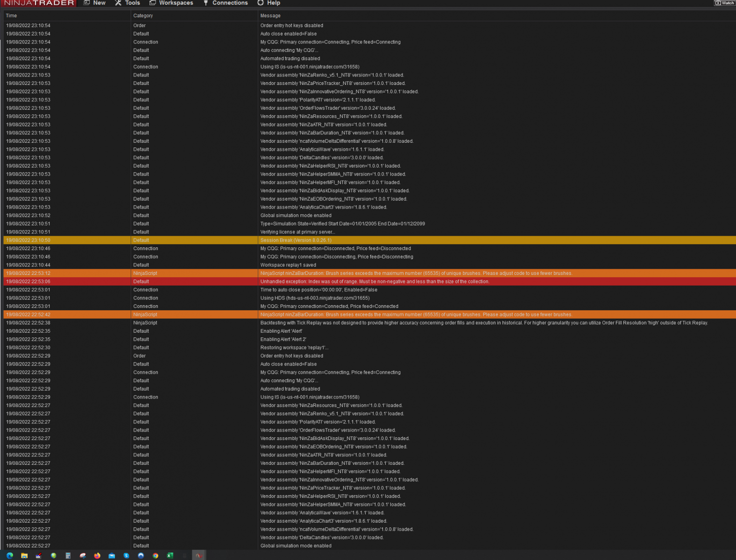Select the 'Using HDS (hds-us-nt-003...)' message

tap(315, 298)
